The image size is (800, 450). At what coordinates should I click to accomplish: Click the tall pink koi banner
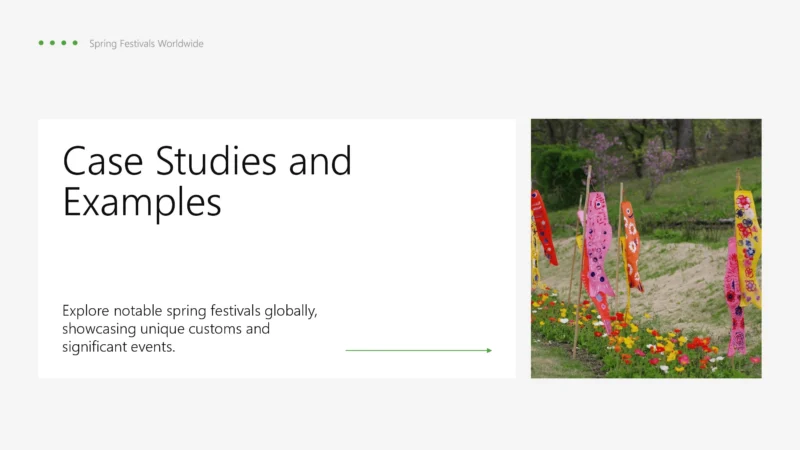(x=598, y=250)
